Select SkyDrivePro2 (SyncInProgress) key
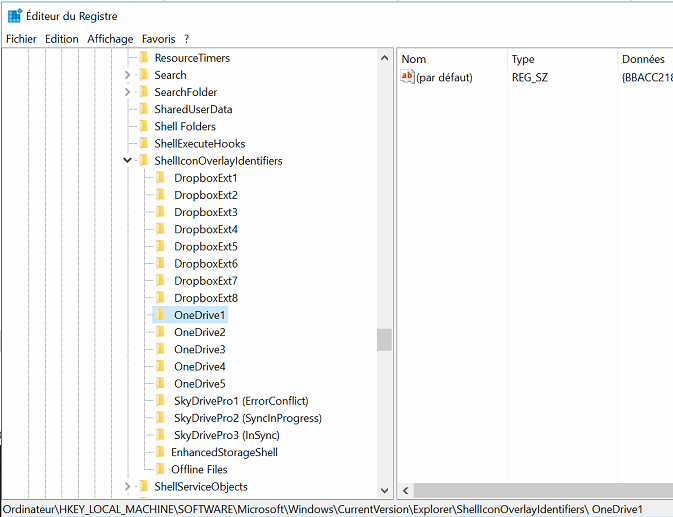This screenshot has width=673, height=517. [248, 418]
